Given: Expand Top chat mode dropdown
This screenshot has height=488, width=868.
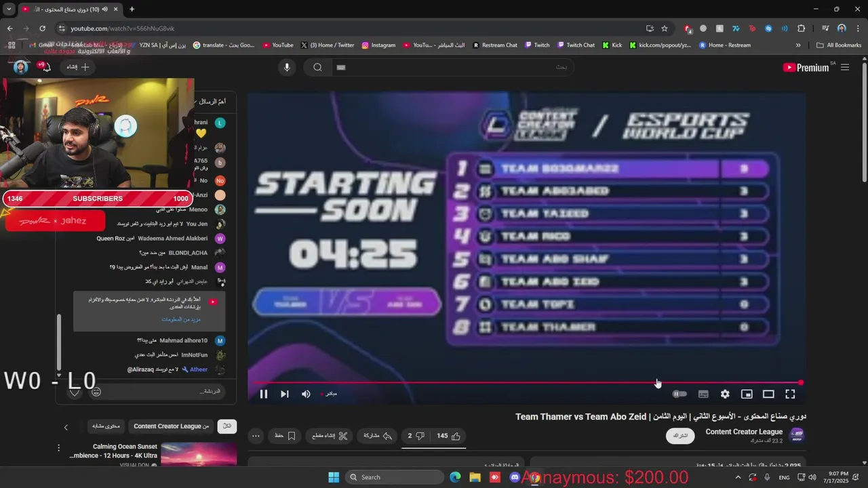Looking at the screenshot, I should [211, 102].
